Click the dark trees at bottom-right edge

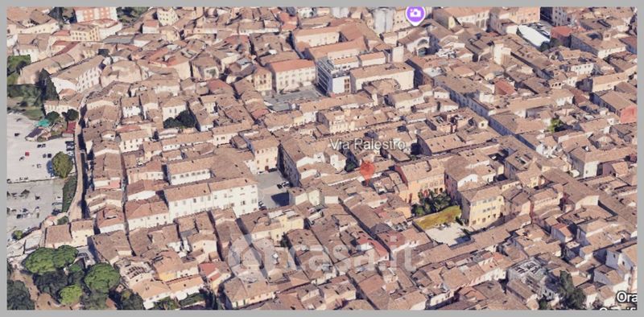[569, 291]
